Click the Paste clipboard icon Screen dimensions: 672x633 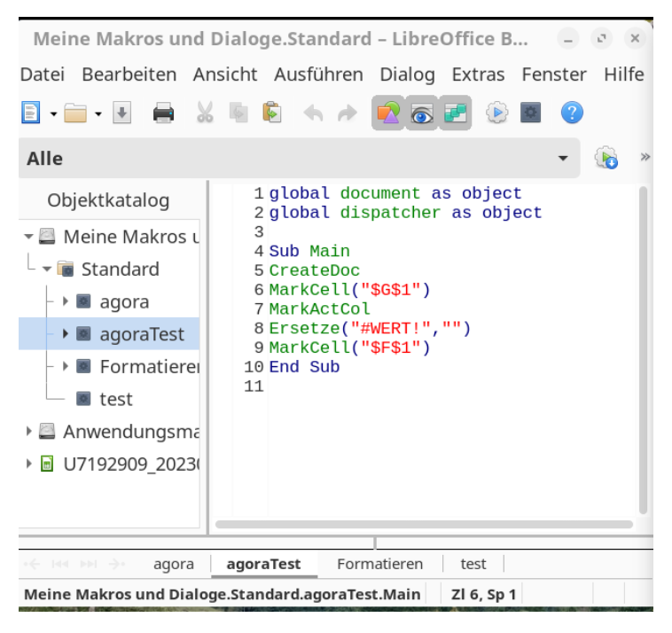[x=271, y=113]
